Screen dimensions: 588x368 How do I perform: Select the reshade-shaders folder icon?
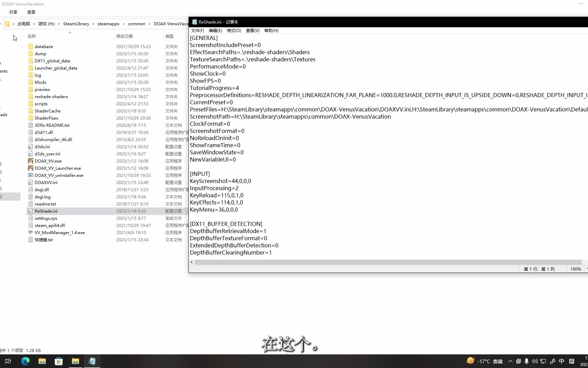pos(31,96)
